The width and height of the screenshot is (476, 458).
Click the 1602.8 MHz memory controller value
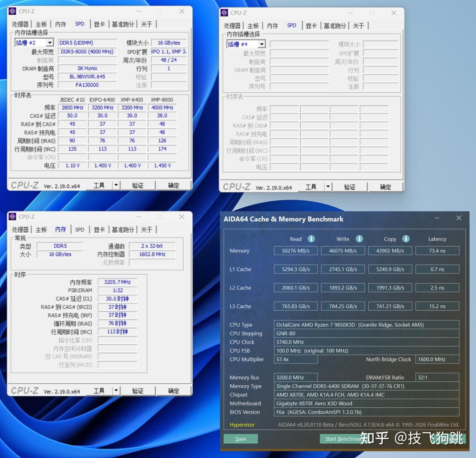tap(152, 254)
